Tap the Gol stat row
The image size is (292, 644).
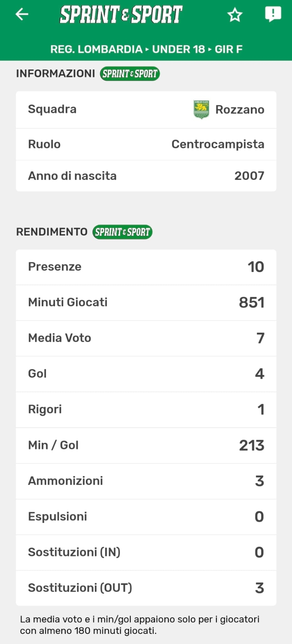[146, 374]
